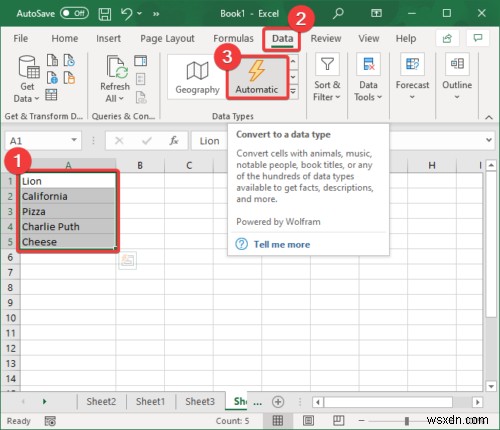Click From Table/Range icon
The height and width of the screenshot is (430, 500).
51,95
